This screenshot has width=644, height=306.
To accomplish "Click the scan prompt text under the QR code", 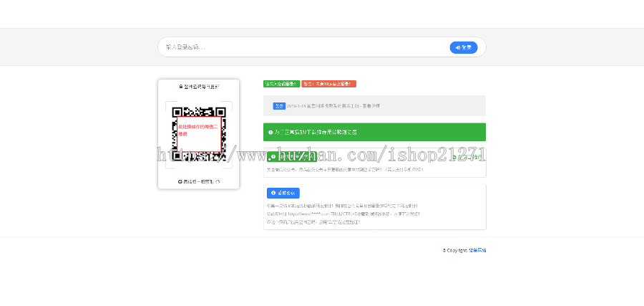I will click(199, 181).
